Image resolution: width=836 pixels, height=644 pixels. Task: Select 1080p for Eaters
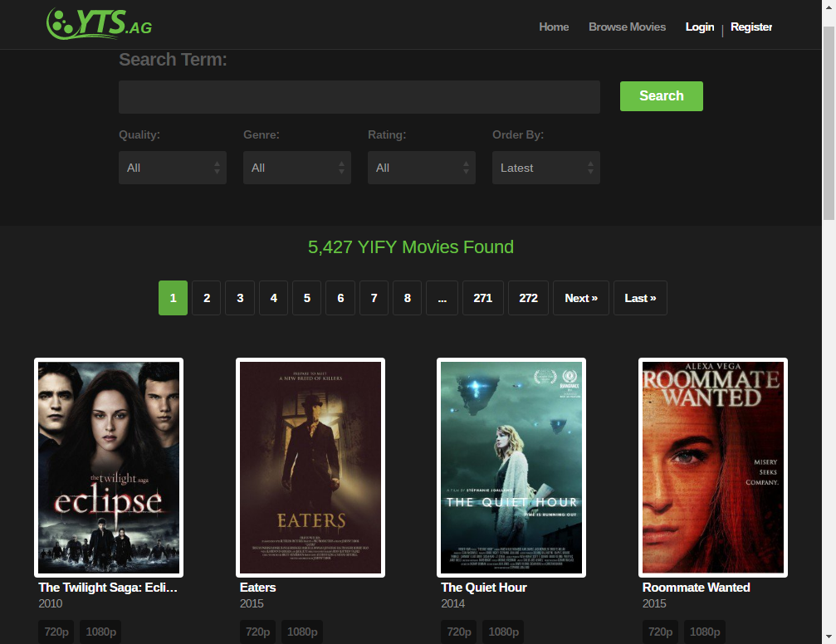pyautogui.click(x=302, y=632)
